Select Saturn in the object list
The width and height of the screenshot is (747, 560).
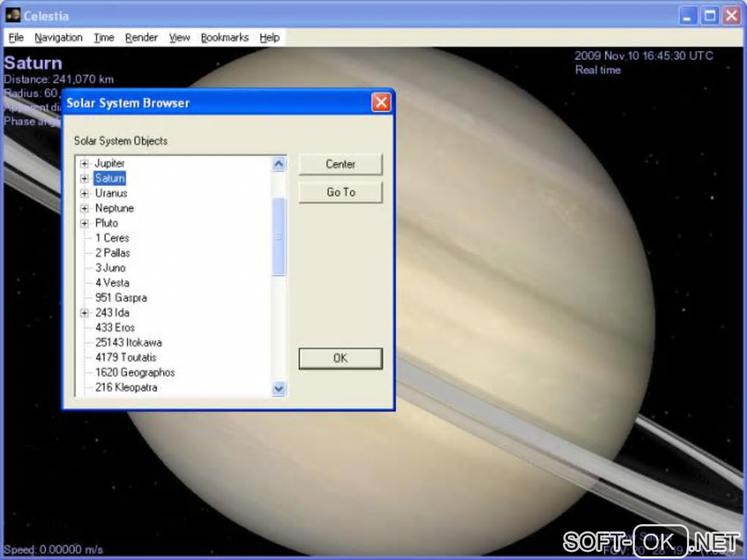point(110,179)
